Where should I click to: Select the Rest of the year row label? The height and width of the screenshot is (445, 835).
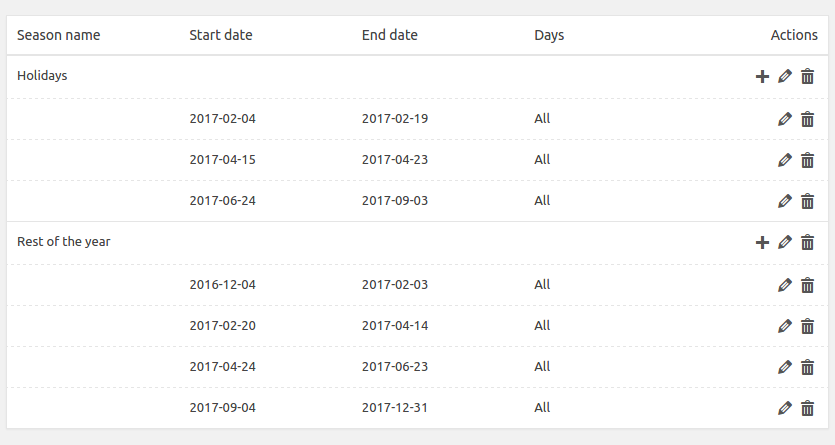coord(64,242)
